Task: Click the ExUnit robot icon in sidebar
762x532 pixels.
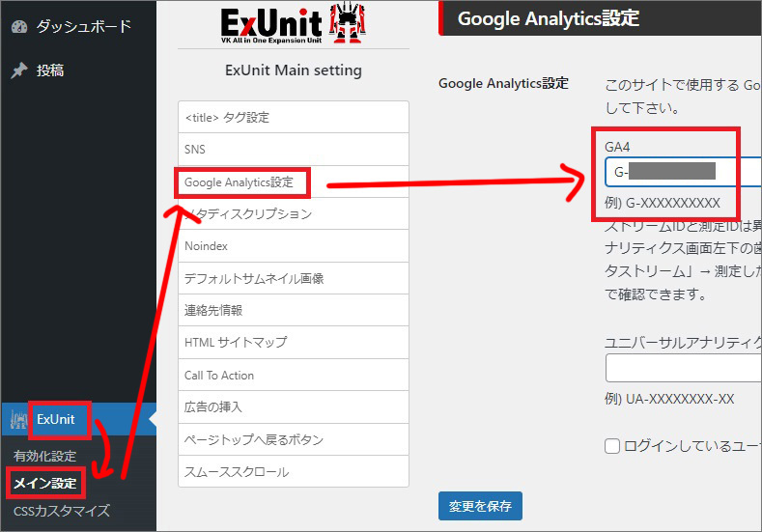Action: click(x=18, y=420)
